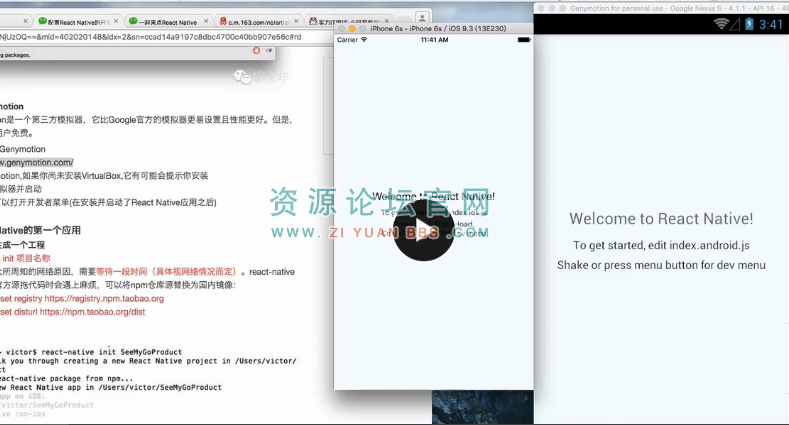Viewport: 789px width, 425px height.
Task: Click the 3:41 clock in the Android emulator
Action: click(x=771, y=24)
